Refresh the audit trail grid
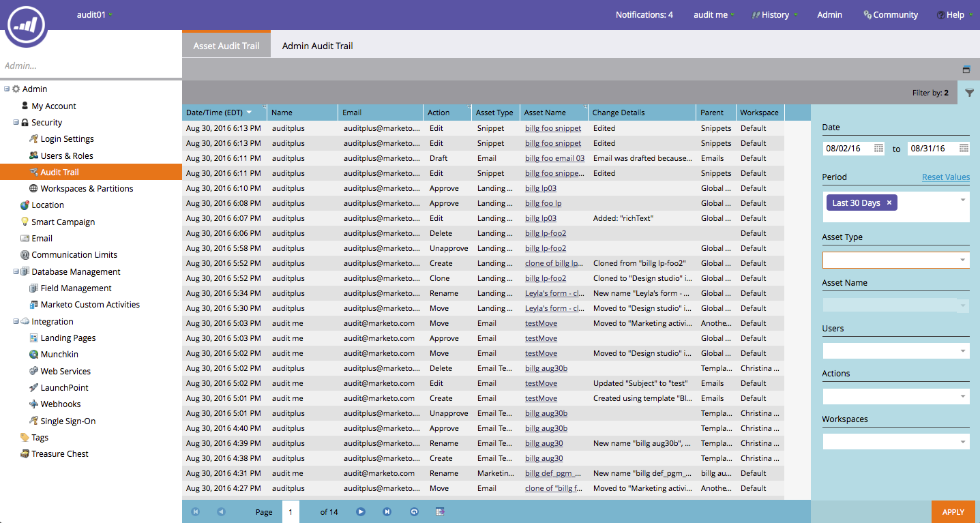The image size is (980, 523). pos(413,512)
